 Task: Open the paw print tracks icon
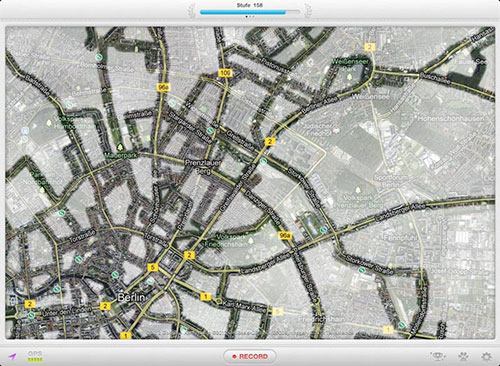point(463,357)
